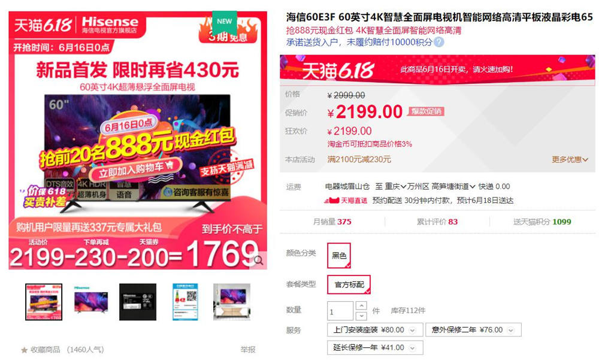This screenshot has width=599, height=364.
Task: Click the 举报 report link
Action: [x=247, y=350]
